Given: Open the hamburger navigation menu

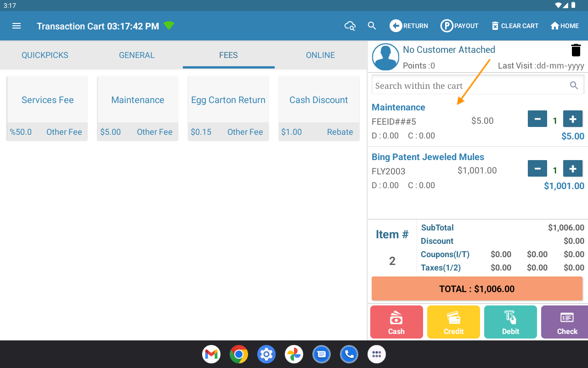Looking at the screenshot, I should pyautogui.click(x=17, y=26).
